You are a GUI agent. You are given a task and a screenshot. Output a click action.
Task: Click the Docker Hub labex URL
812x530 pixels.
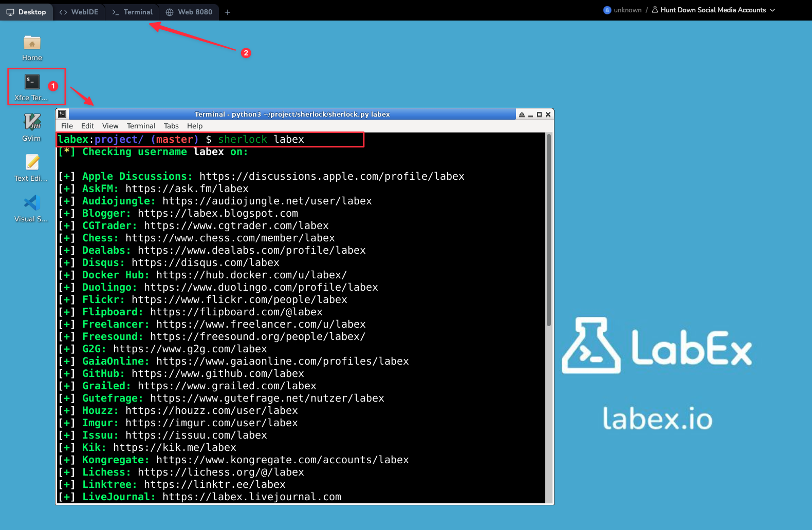(251, 275)
